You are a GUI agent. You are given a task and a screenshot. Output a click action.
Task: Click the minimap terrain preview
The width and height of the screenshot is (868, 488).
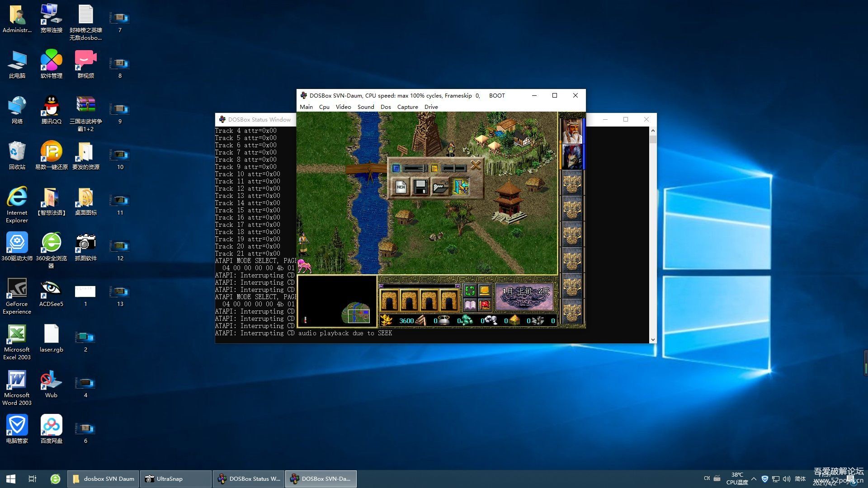click(356, 313)
